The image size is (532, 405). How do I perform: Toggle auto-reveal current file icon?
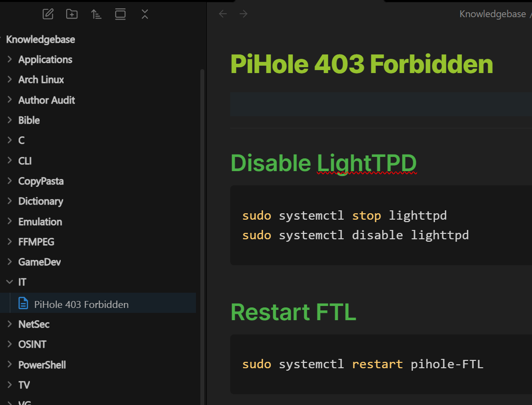[120, 14]
